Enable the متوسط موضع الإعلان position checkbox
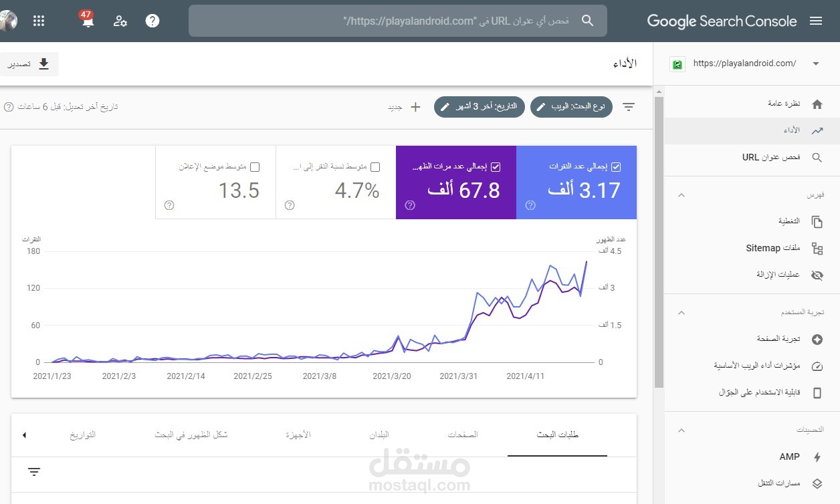 [254, 167]
